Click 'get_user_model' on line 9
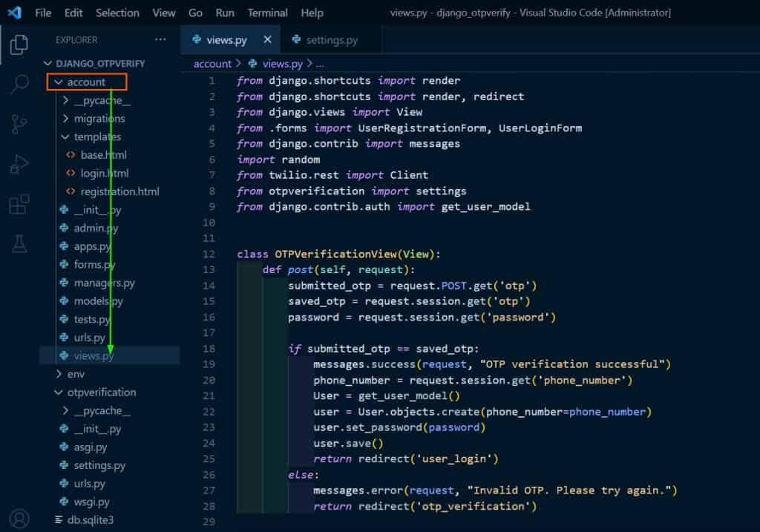The height and width of the screenshot is (532, 760). tap(485, 206)
